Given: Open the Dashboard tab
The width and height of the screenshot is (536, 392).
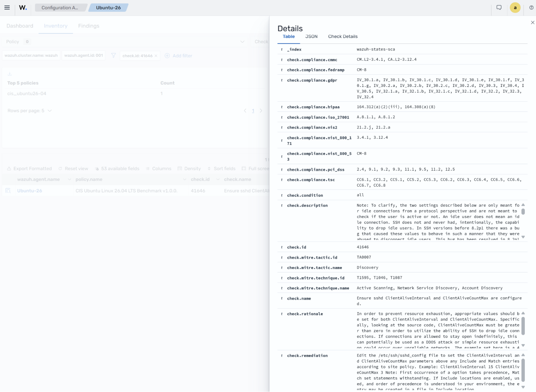Looking at the screenshot, I should [x=20, y=26].
